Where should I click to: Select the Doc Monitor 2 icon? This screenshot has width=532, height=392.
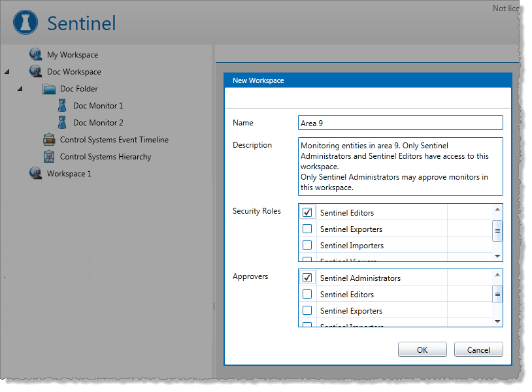pos(62,122)
